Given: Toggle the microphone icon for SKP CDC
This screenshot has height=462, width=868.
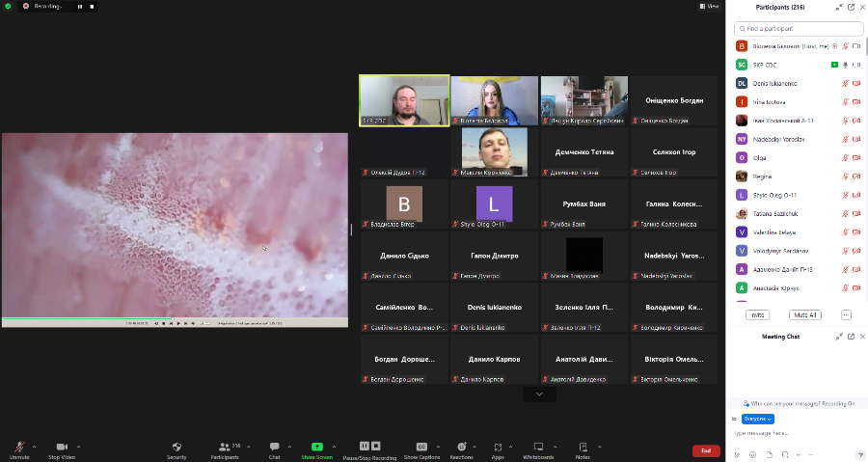Looking at the screenshot, I should (x=845, y=65).
